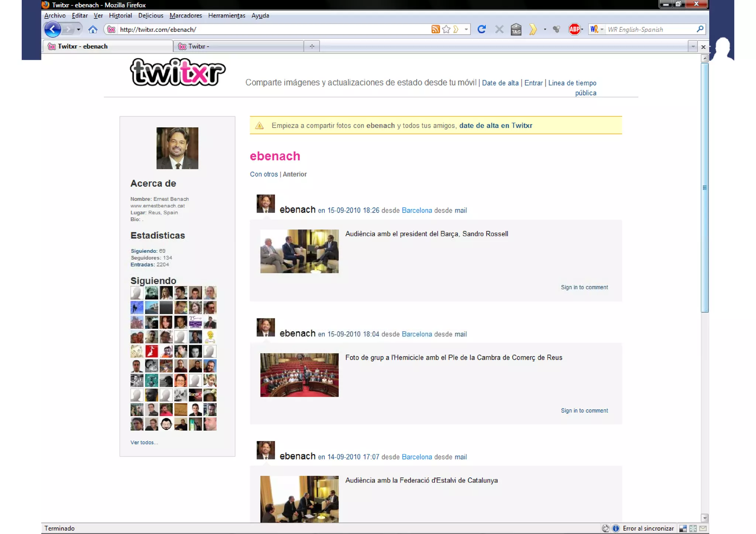Screen dimensions: 756x534
Task: Click the Date de alta link
Action: click(500, 83)
